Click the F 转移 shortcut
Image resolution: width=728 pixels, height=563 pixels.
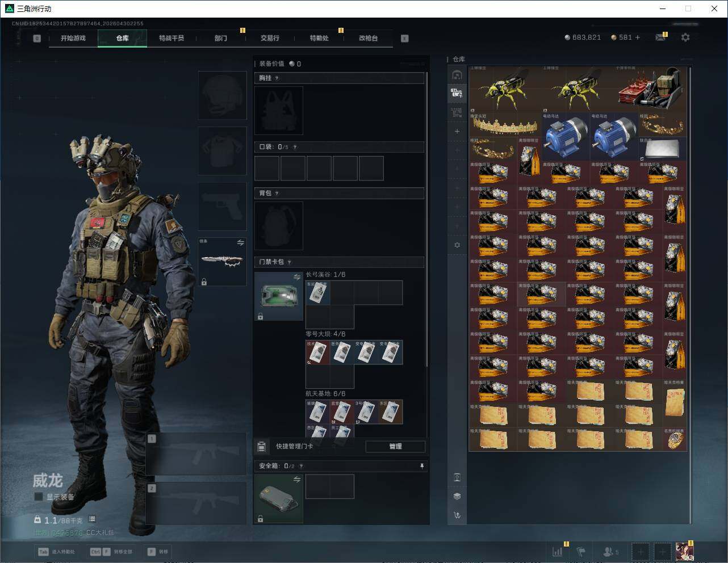point(157,552)
